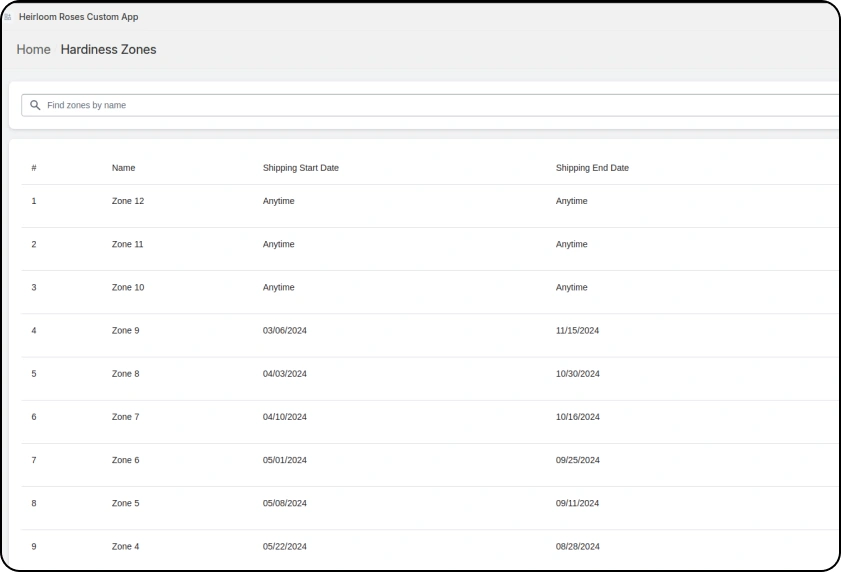Go to Home breadcrumb link
This screenshot has width=841, height=572.
point(33,49)
